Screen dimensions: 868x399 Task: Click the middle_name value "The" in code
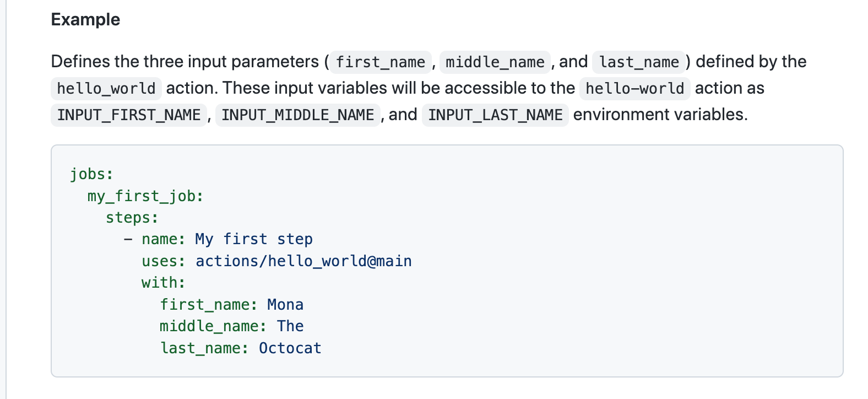[x=290, y=326]
